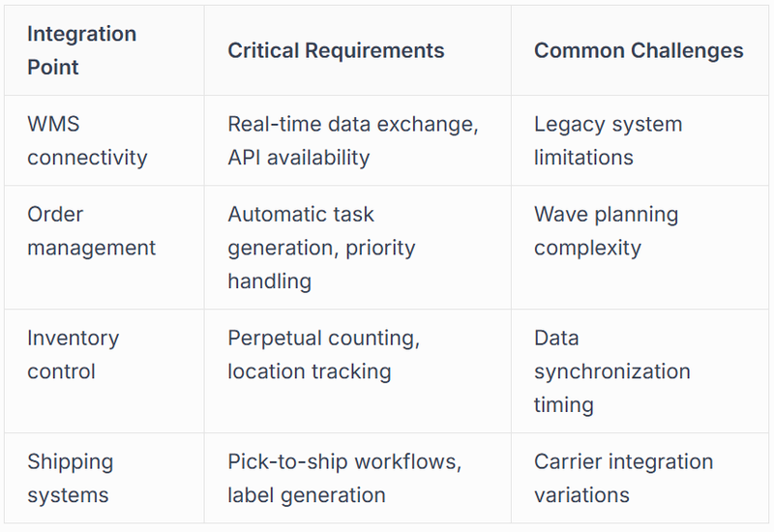
Task: Click the words label generation
Action: tap(307, 495)
